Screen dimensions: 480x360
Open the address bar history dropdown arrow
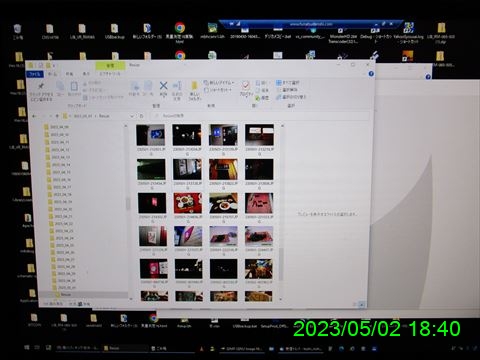coord(132,116)
